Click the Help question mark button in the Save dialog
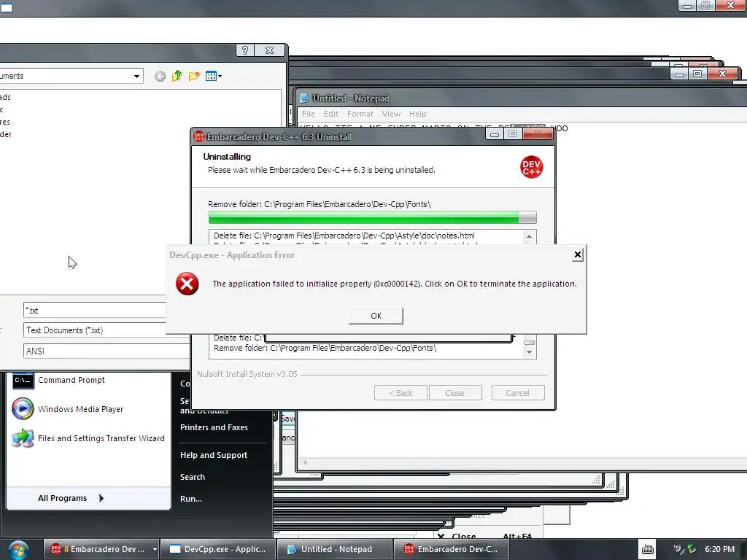The height and width of the screenshot is (560, 747). [245, 50]
